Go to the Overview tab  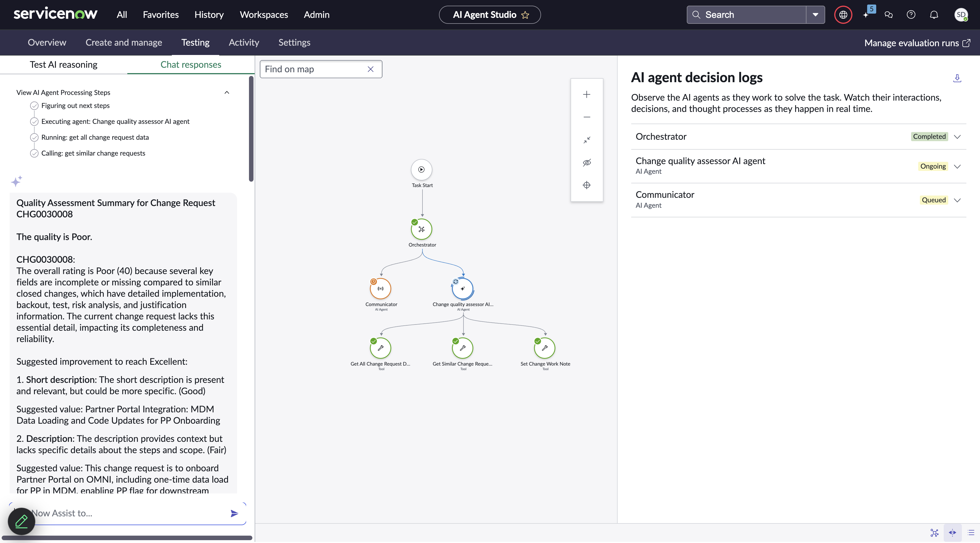[47, 43]
